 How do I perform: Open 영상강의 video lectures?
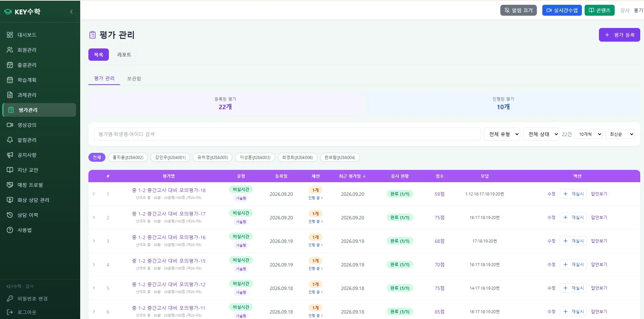coord(39,125)
